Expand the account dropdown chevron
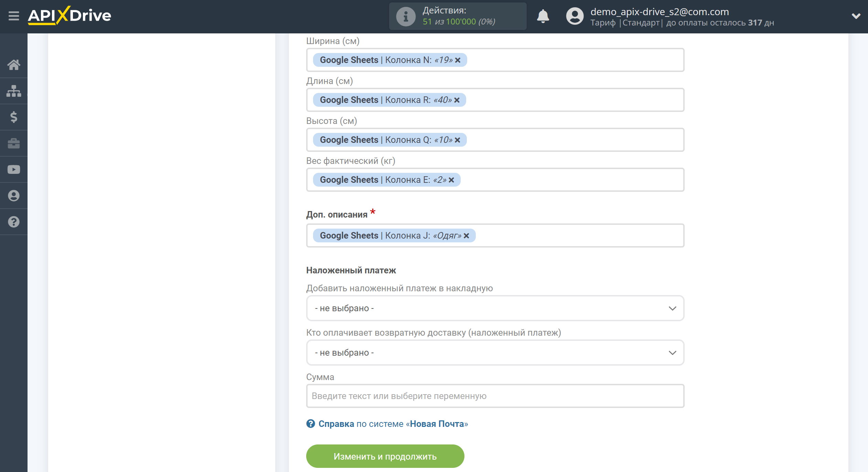Screen dimensions: 868x472 [856, 16]
